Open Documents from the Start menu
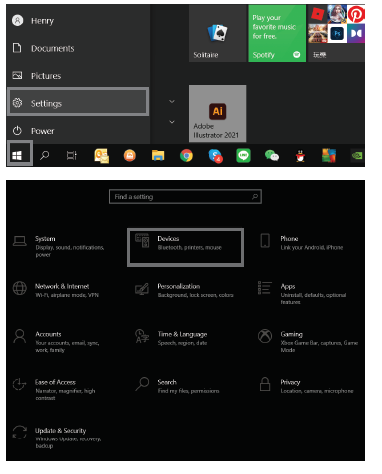The width and height of the screenshot is (382, 474). [78, 48]
